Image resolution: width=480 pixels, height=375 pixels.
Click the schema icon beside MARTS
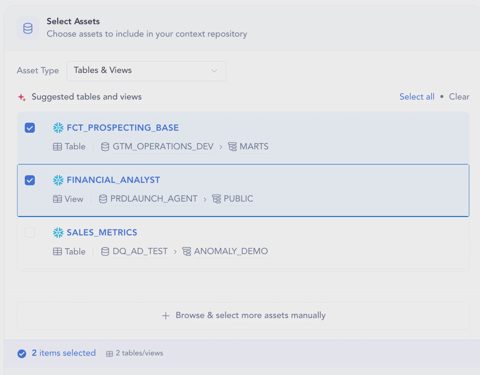[232, 147]
